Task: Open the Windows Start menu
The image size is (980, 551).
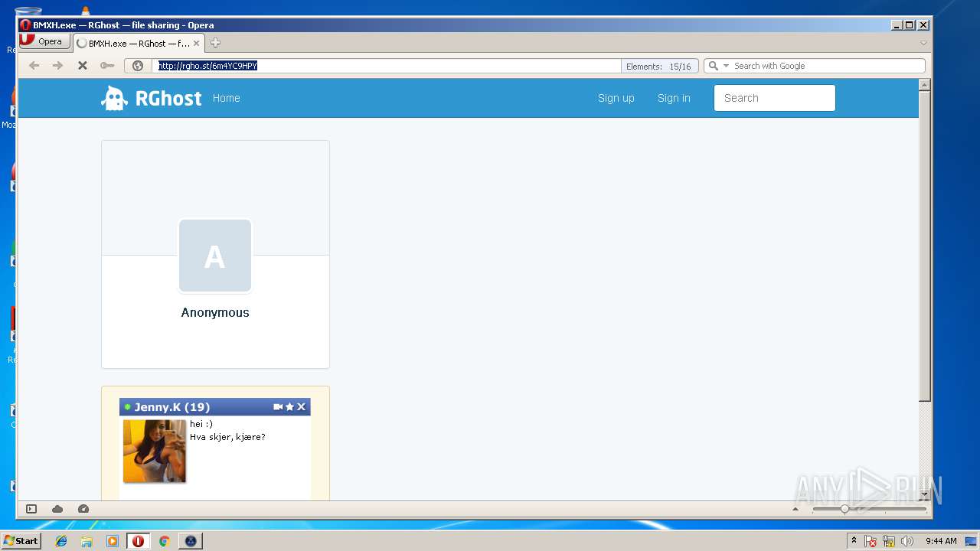Action: [x=21, y=540]
